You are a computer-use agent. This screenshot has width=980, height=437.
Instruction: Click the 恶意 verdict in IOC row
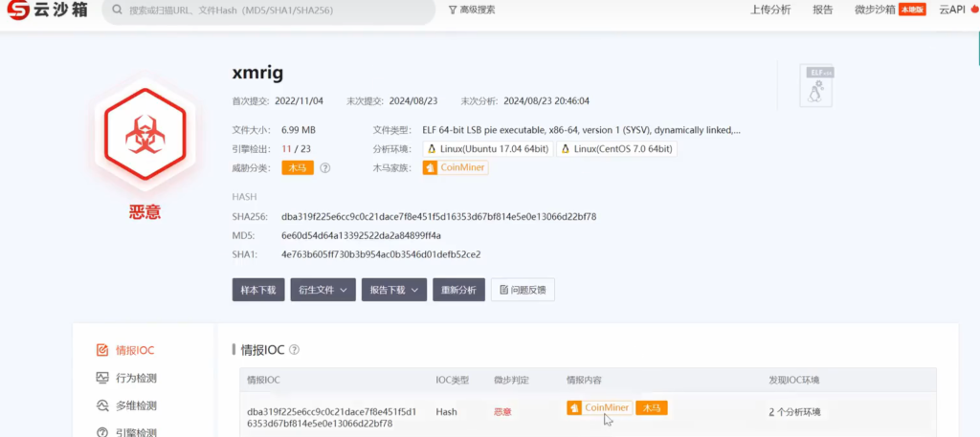click(x=502, y=412)
